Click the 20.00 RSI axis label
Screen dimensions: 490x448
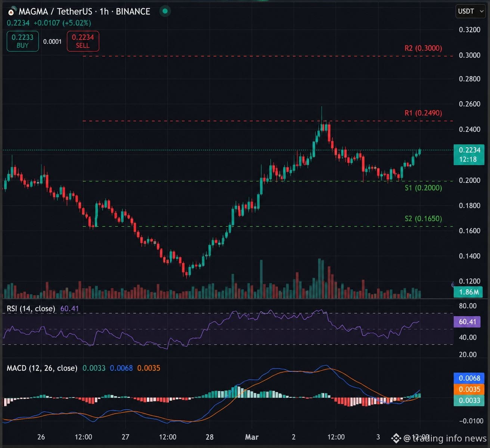(x=468, y=354)
